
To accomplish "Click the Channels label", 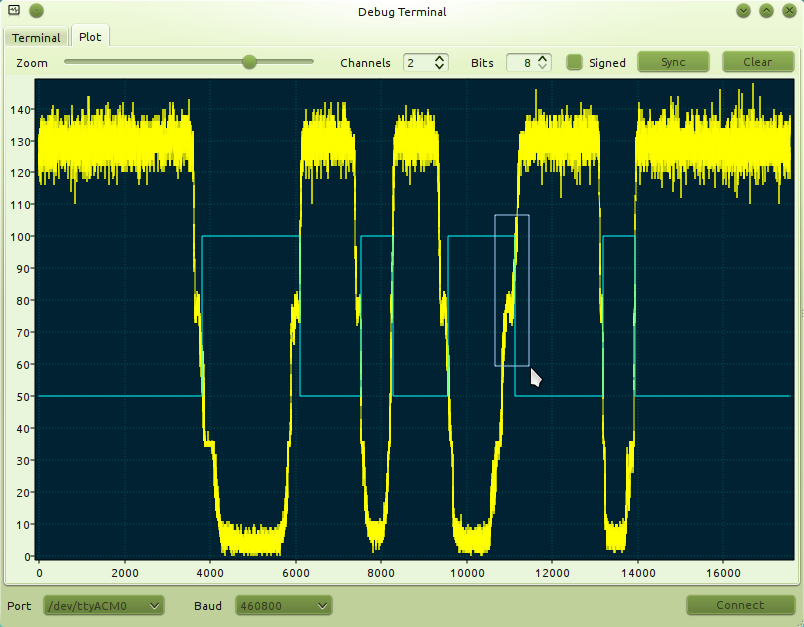I will pos(365,63).
